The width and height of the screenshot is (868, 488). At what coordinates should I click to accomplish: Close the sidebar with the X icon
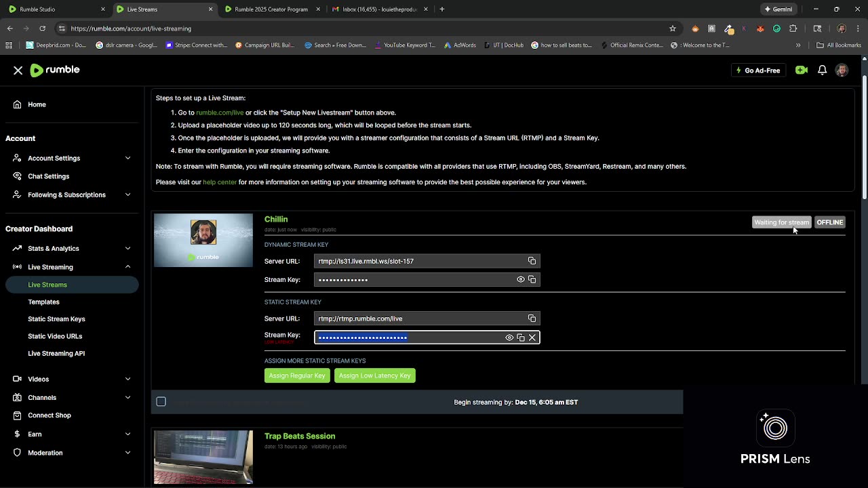18,70
